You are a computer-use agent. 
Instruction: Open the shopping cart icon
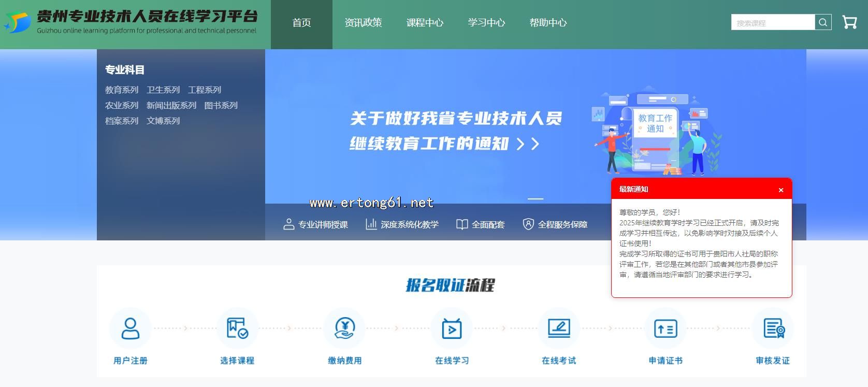(x=849, y=22)
